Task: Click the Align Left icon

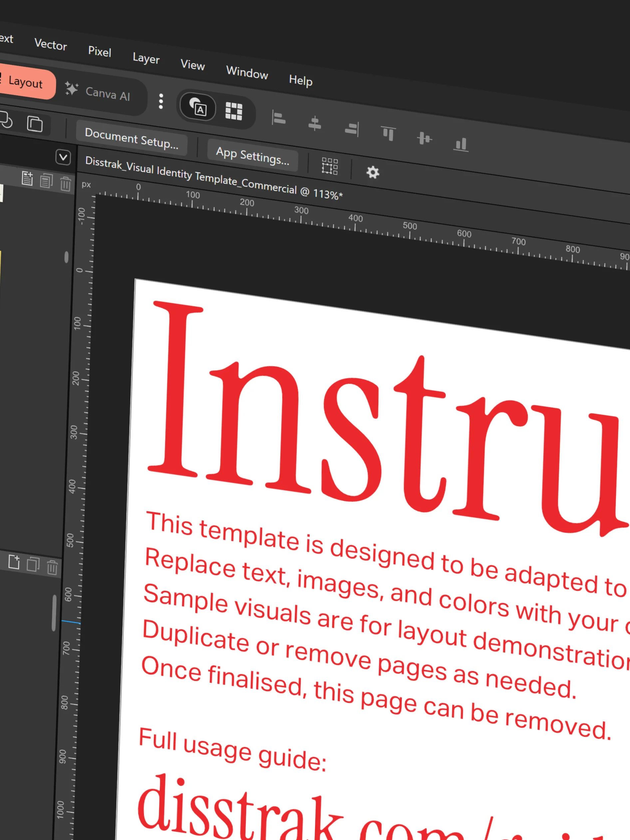Action: (279, 118)
